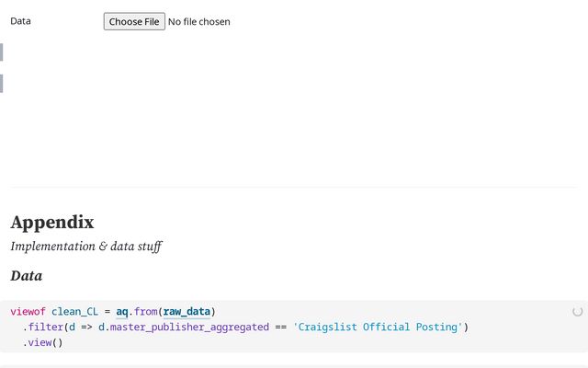Image resolution: width=588 pixels, height=368 pixels.
Task: Click the 'No file chosen' text
Action: [199, 21]
